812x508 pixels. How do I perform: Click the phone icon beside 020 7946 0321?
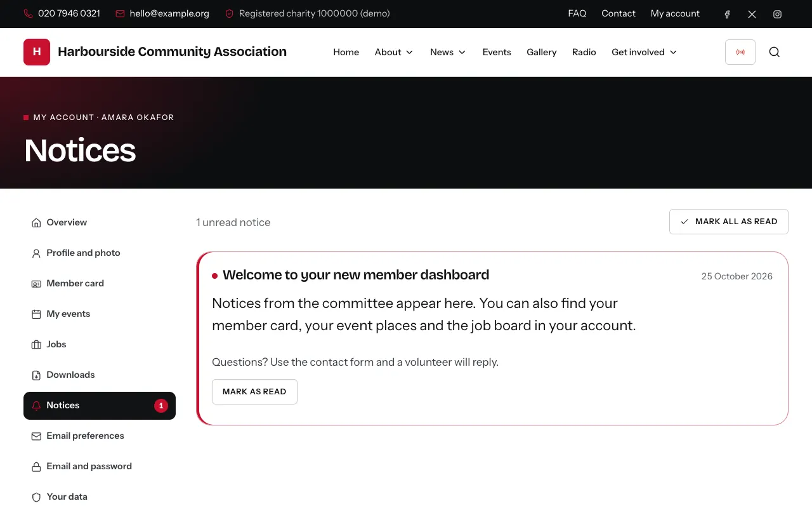[x=28, y=13]
